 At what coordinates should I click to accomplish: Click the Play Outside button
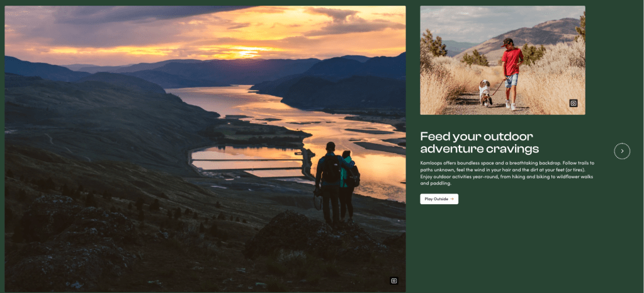[x=439, y=199]
